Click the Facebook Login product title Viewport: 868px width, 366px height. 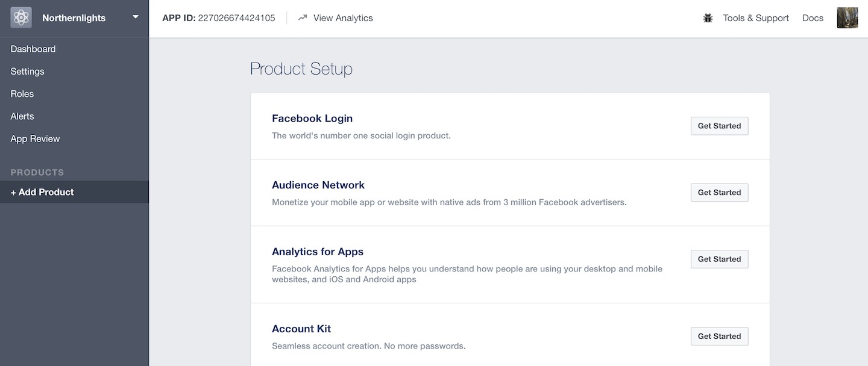tap(312, 119)
